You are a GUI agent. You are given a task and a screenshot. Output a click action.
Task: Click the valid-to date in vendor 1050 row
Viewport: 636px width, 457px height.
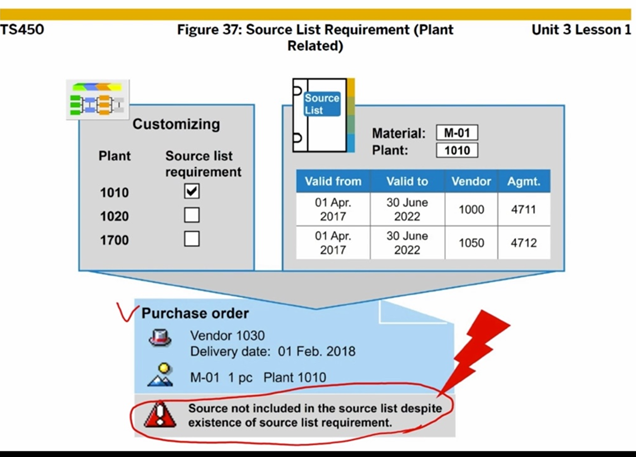click(407, 243)
